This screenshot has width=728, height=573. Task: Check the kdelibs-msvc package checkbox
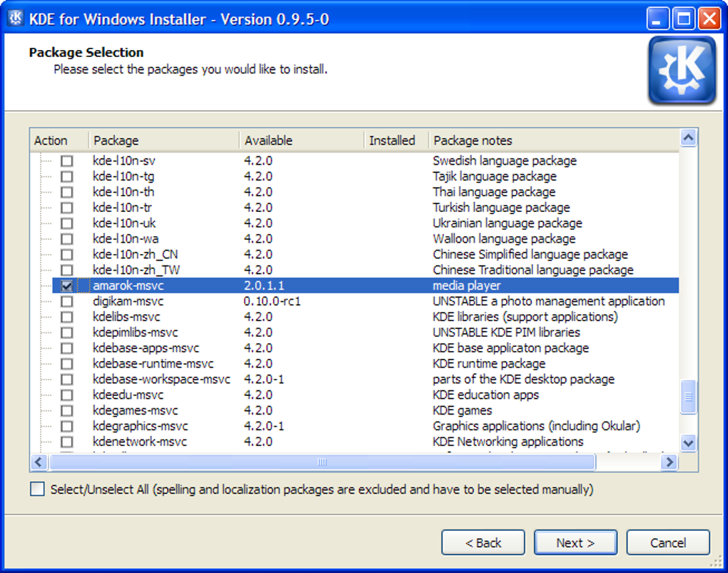tap(67, 317)
